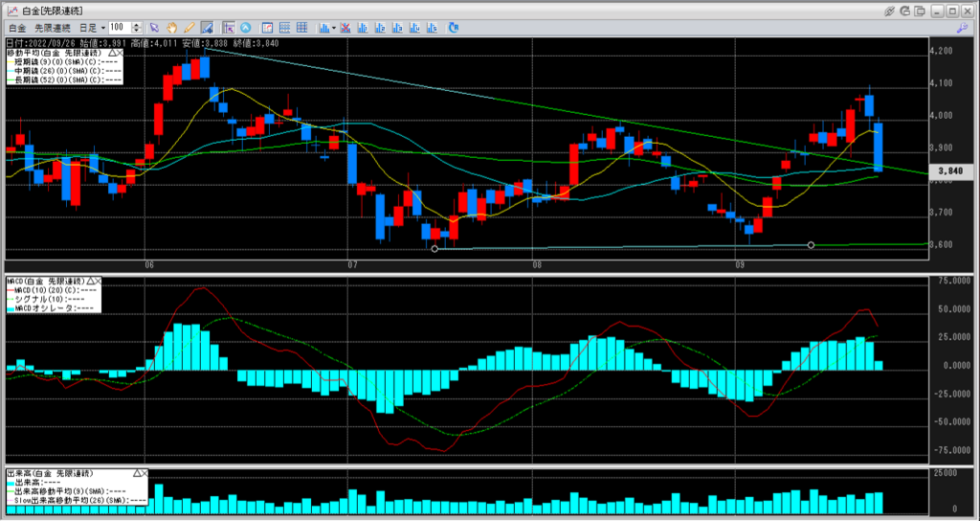
Task: Choose the pencil drawing tool
Action: pos(189,28)
